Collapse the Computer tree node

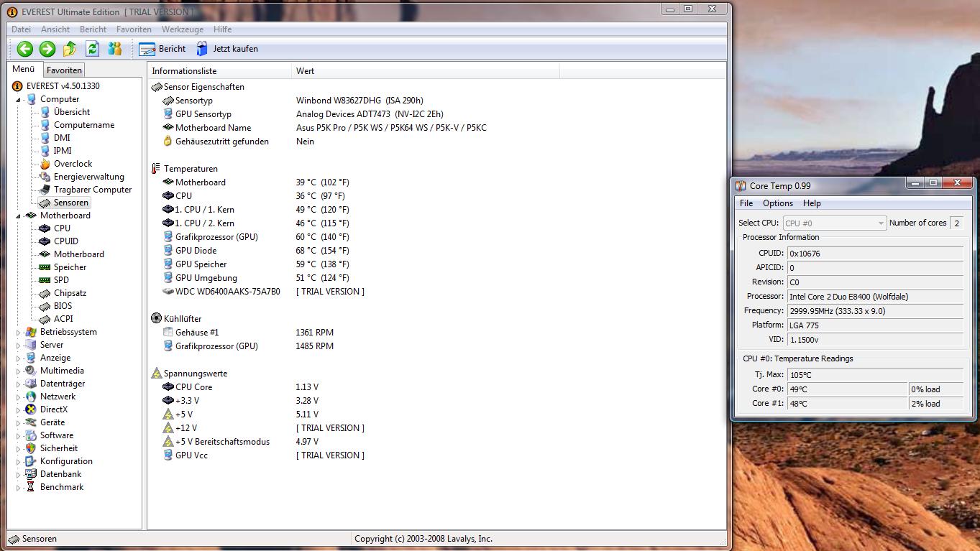tap(19, 100)
